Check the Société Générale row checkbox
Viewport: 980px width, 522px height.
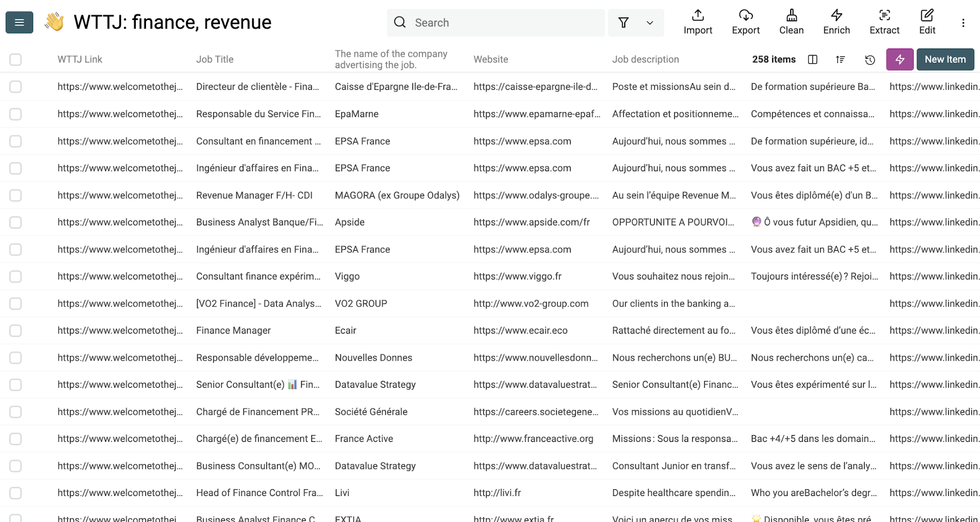click(16, 412)
